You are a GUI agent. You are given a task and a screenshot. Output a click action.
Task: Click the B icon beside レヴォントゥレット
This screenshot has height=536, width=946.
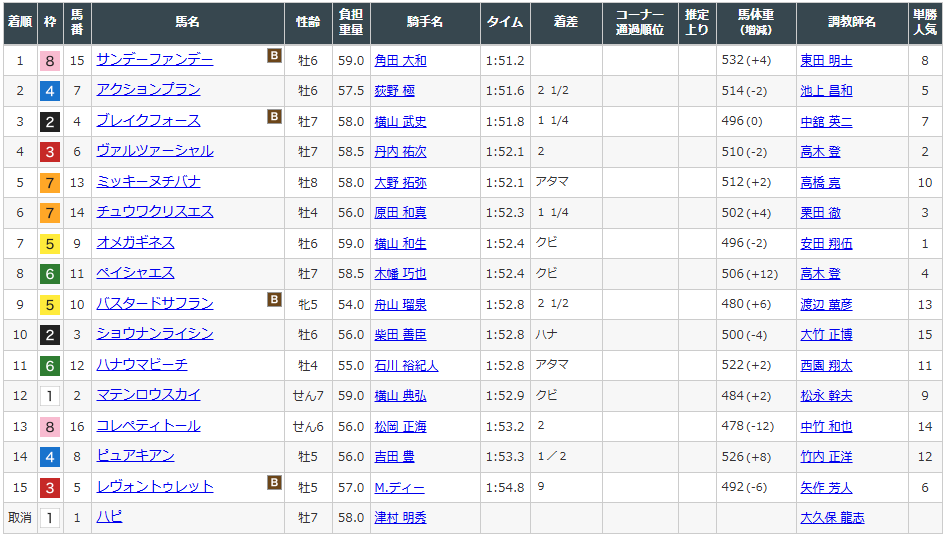[274, 483]
